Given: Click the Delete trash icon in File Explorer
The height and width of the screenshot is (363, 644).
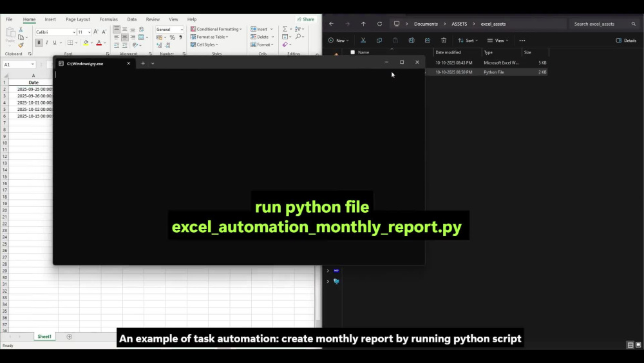Looking at the screenshot, I should [444, 40].
